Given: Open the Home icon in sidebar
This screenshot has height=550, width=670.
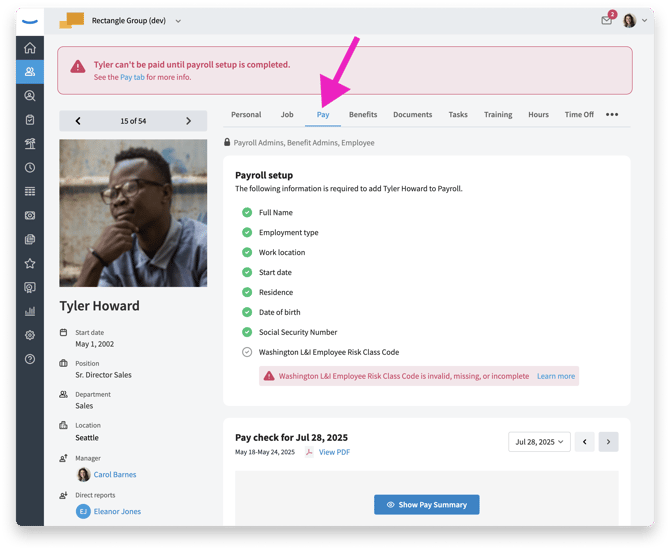Looking at the screenshot, I should tap(30, 48).
